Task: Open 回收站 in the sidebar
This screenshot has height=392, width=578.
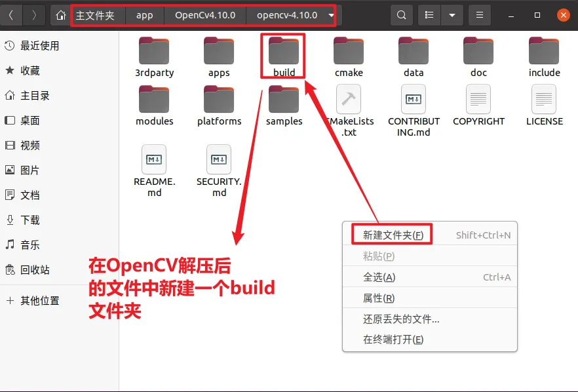Action: point(59,269)
